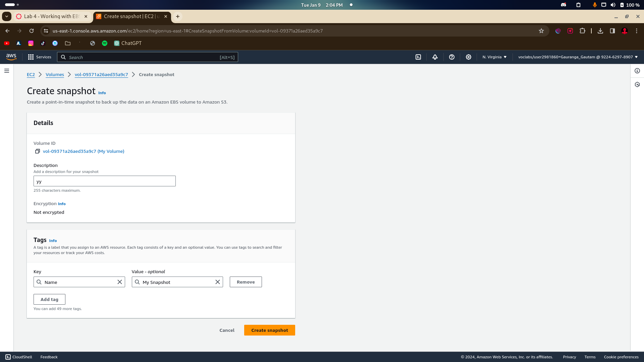Viewport: 644px width, 362px height.
Task: Toggle the side navigation hamburger menu
Action: pyautogui.click(x=7, y=71)
